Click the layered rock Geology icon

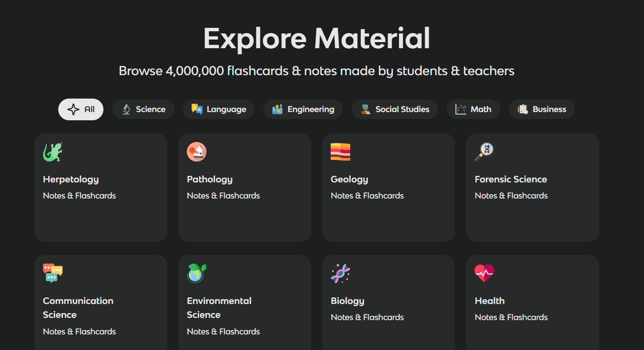click(x=340, y=152)
